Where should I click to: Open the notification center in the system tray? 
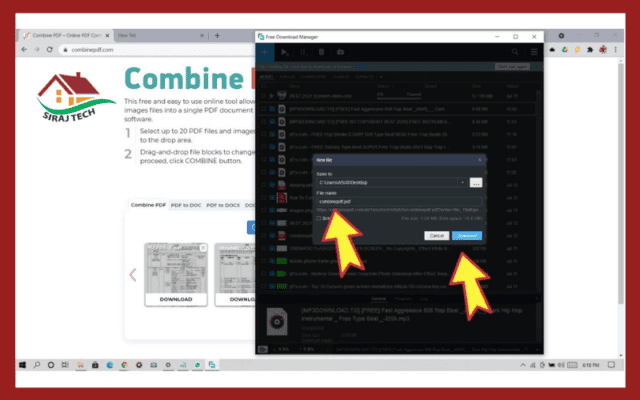coord(611,365)
